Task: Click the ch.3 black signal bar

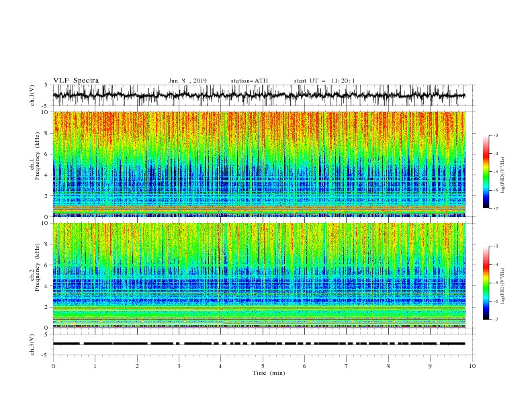Action: (x=259, y=344)
